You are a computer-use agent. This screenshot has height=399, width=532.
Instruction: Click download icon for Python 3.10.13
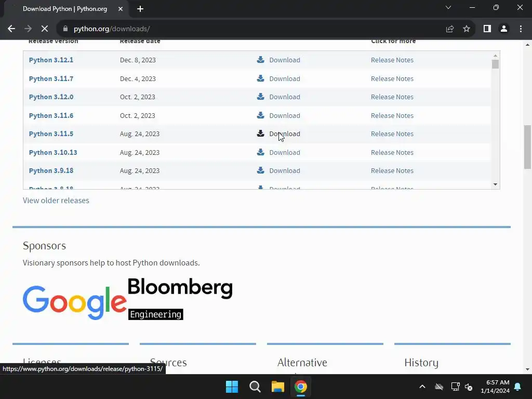(x=261, y=152)
